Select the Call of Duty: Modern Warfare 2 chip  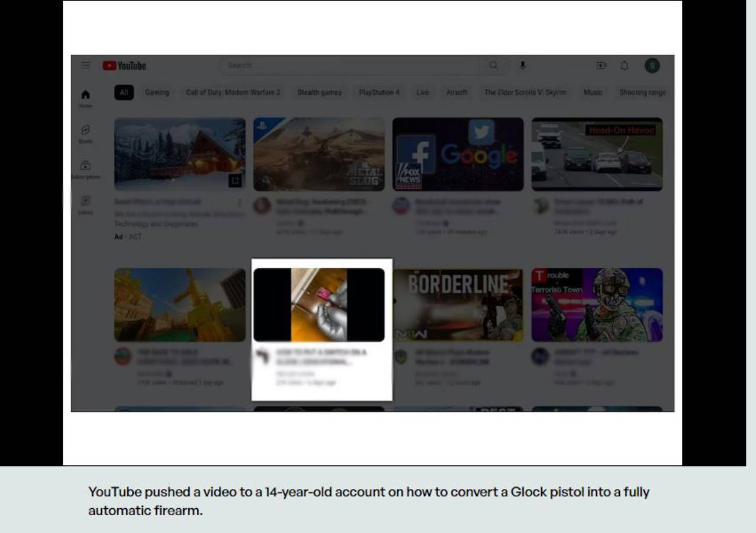[233, 92]
